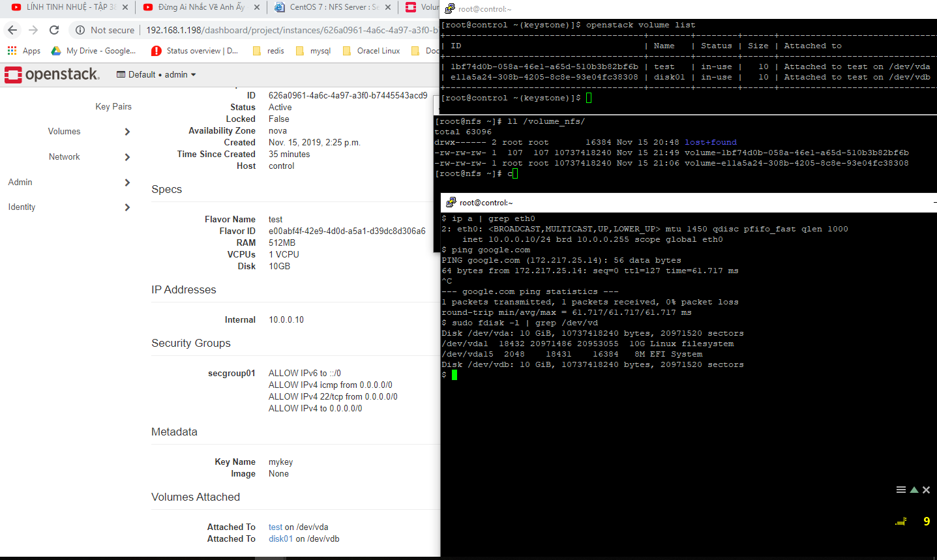Click the browser back arrow icon
The width and height of the screenshot is (937, 560).
tap(12, 30)
